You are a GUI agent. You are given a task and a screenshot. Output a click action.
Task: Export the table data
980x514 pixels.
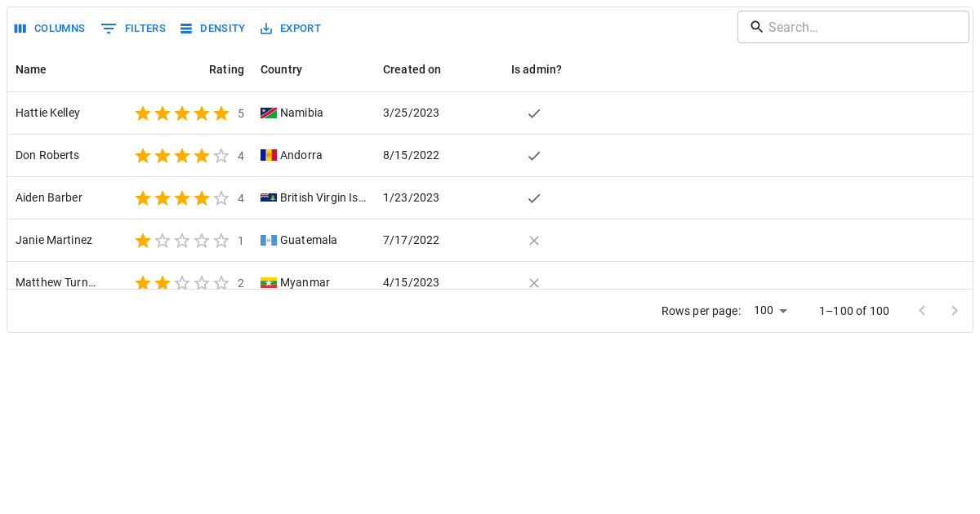(290, 29)
